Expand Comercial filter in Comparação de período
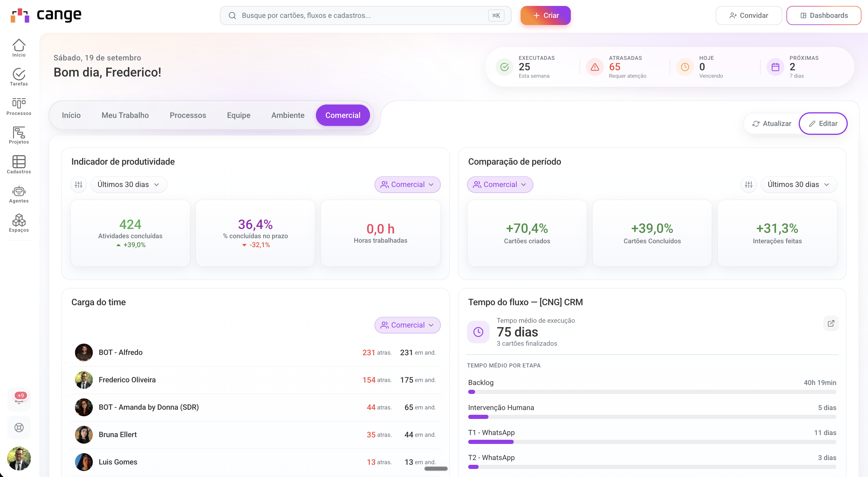 tap(500, 185)
